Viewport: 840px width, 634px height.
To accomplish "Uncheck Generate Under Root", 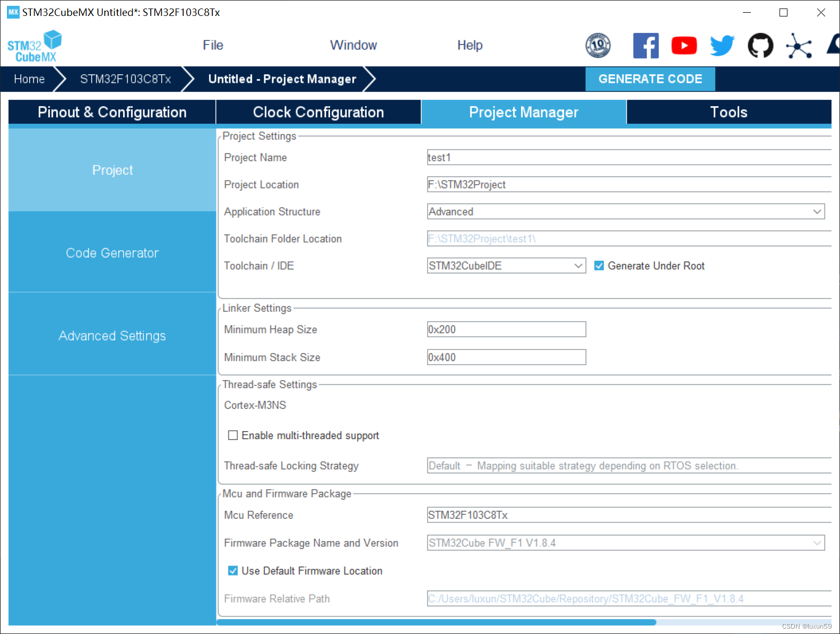I will (599, 265).
